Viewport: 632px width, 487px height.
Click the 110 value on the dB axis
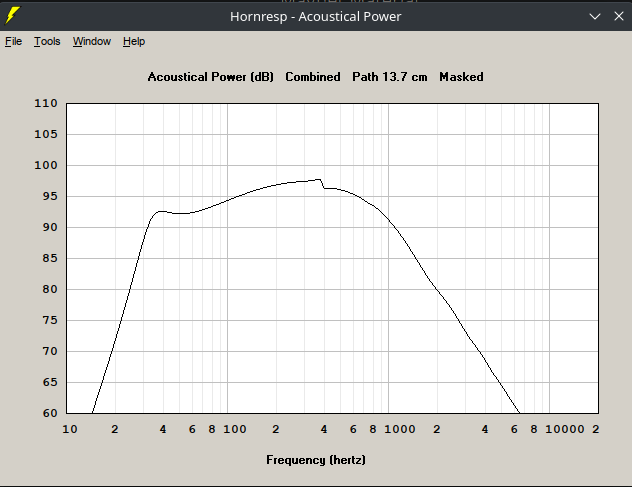click(46, 104)
